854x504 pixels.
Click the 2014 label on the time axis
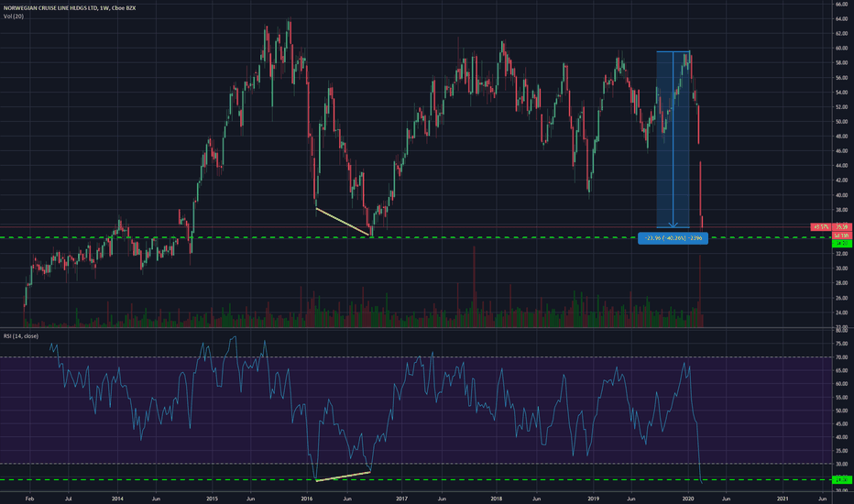click(x=117, y=499)
